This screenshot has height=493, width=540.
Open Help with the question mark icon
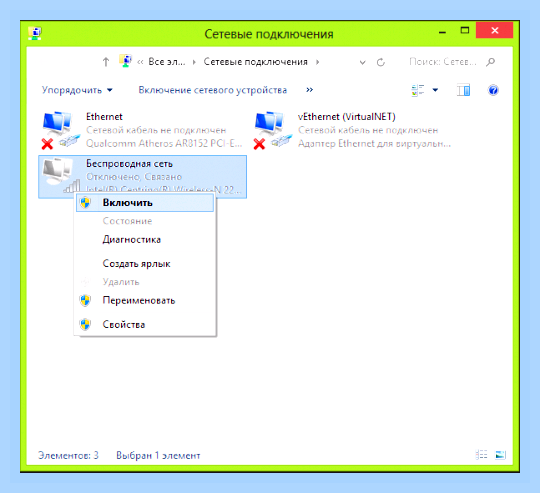[x=493, y=90]
